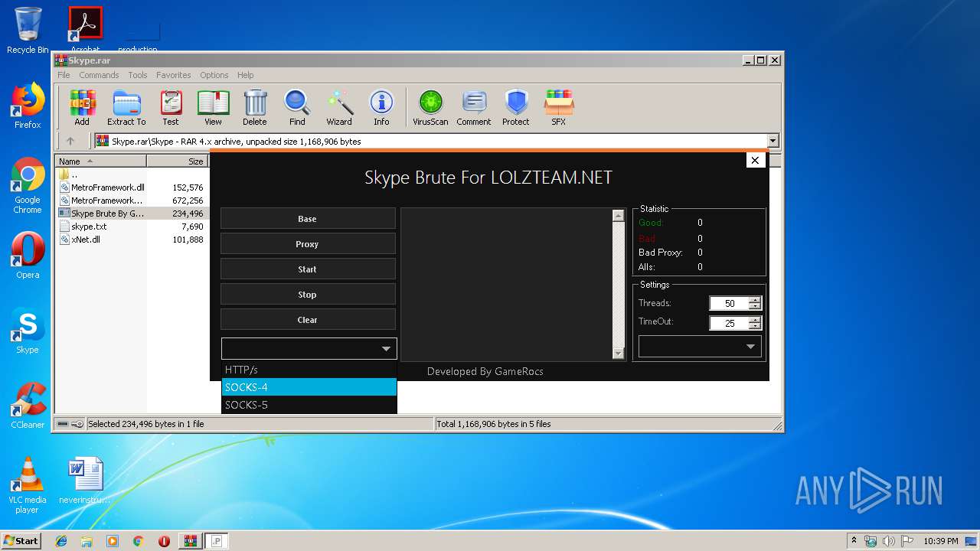Viewport: 980px width, 551px height.
Task: Open Favorites menu
Action: 174,75
